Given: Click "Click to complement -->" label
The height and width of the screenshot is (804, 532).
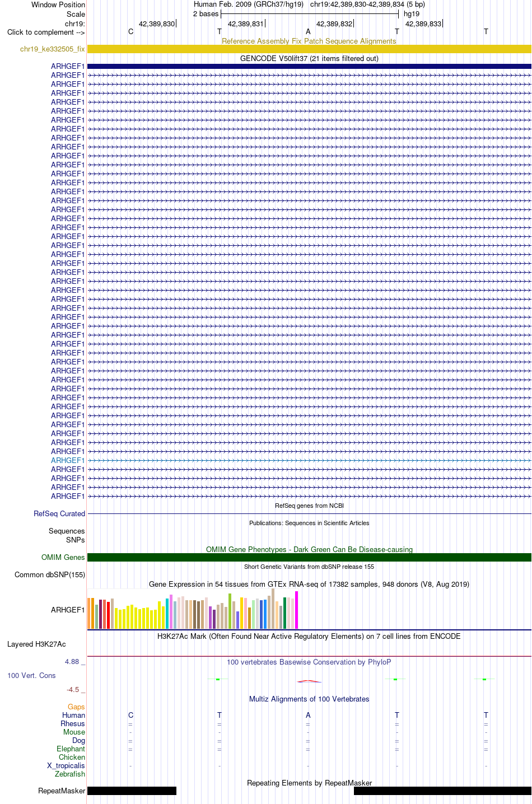Looking at the screenshot, I should tap(46, 32).
